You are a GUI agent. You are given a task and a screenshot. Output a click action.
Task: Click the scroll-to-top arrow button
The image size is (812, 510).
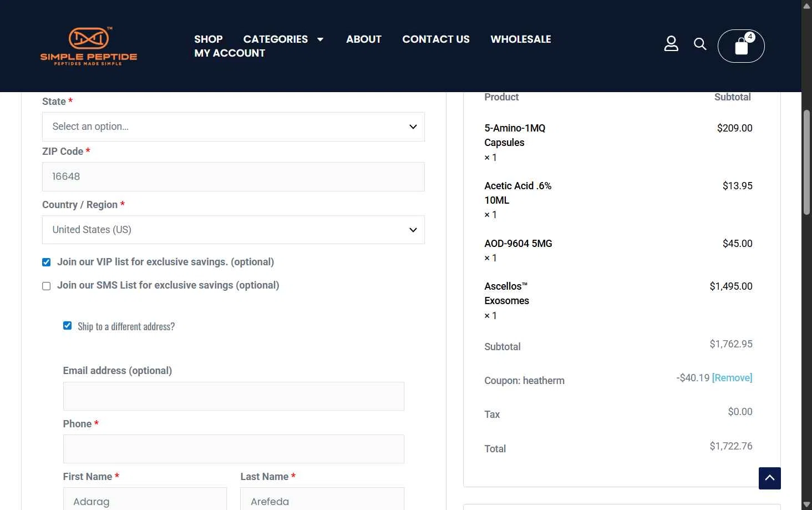pos(770,478)
